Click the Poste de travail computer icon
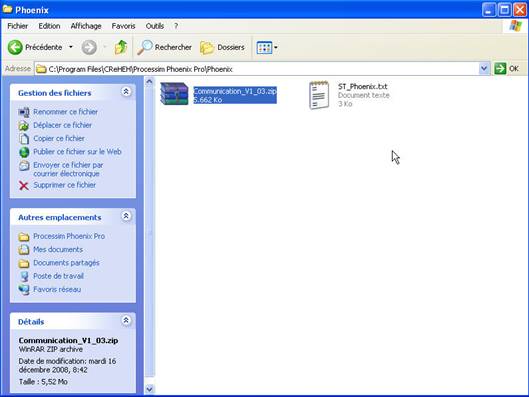529x397 pixels. pyautogui.click(x=24, y=276)
